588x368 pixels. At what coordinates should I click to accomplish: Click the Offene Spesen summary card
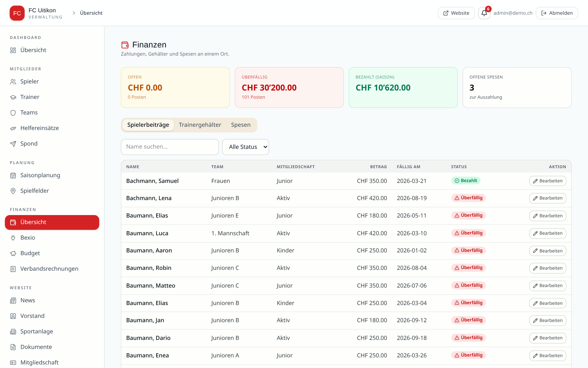517,88
